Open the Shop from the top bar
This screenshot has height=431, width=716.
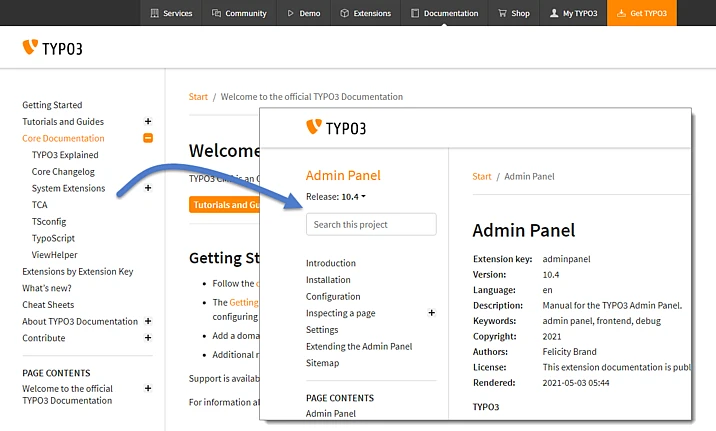[x=514, y=13]
